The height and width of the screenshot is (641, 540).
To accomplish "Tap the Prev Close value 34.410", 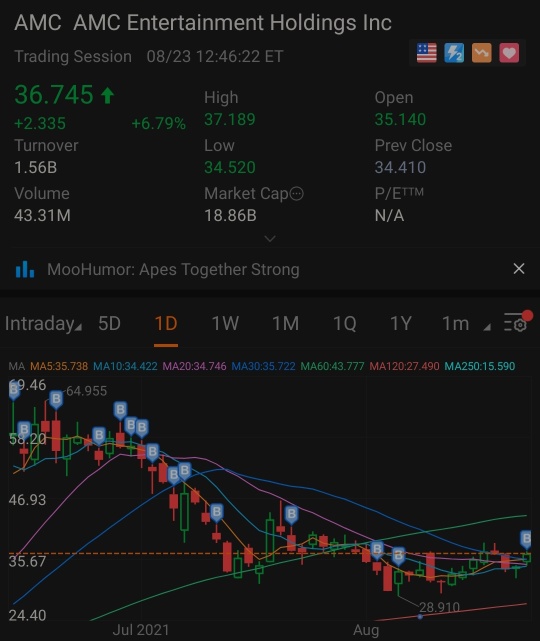I will click(x=400, y=167).
